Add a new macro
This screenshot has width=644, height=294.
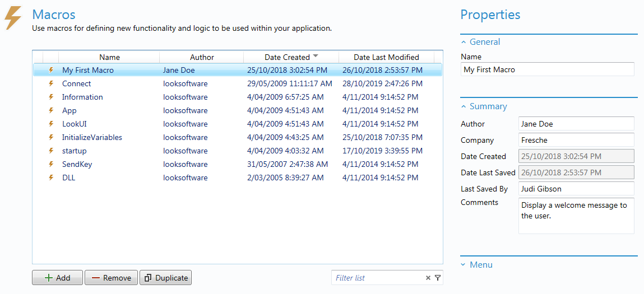pyautogui.click(x=58, y=278)
